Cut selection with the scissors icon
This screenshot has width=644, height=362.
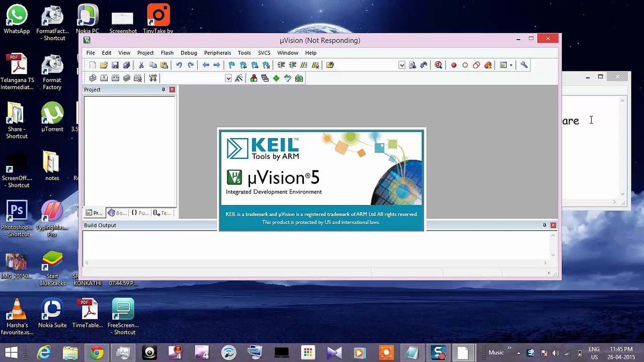(141, 65)
